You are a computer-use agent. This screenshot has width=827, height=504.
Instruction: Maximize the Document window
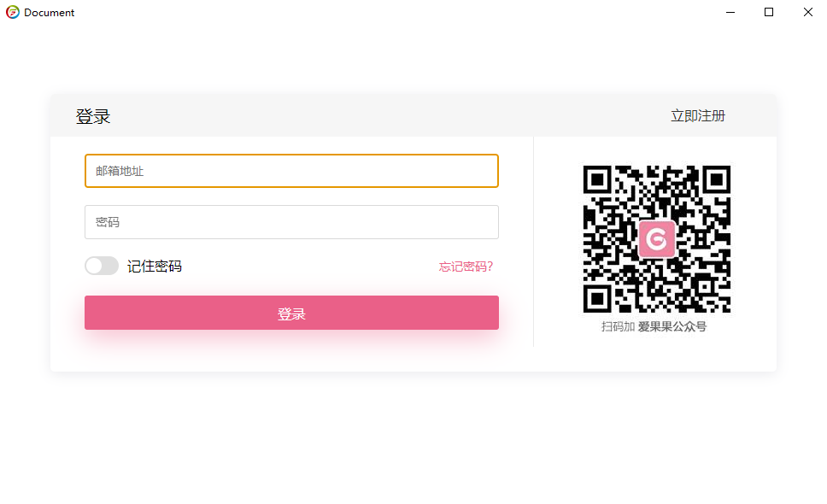pyautogui.click(x=769, y=12)
